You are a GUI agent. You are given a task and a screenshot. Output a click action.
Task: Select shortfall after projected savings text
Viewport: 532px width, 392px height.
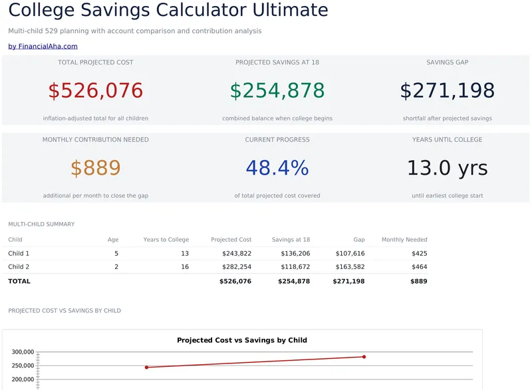point(447,118)
